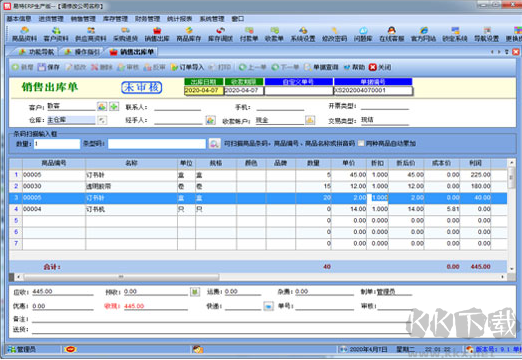Viewport: 522px width, 360px height.
Task: Enable 同种商品自动累加 checkbox
Action: click(x=361, y=143)
